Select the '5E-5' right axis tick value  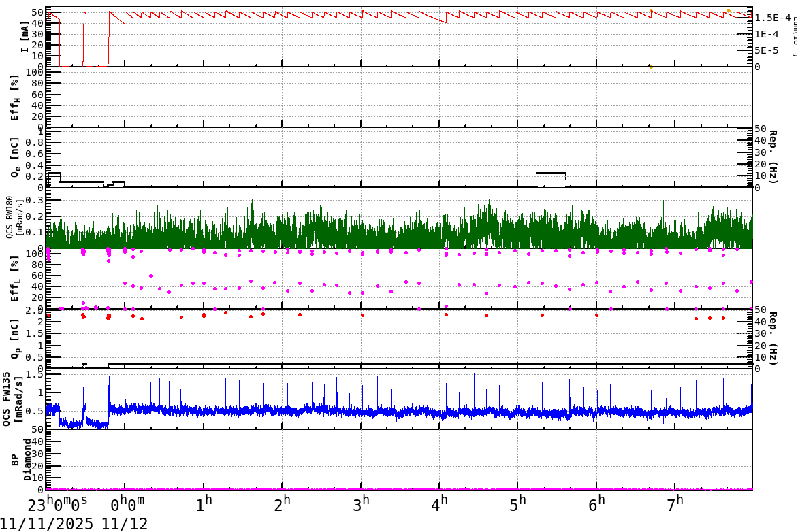tap(771, 50)
